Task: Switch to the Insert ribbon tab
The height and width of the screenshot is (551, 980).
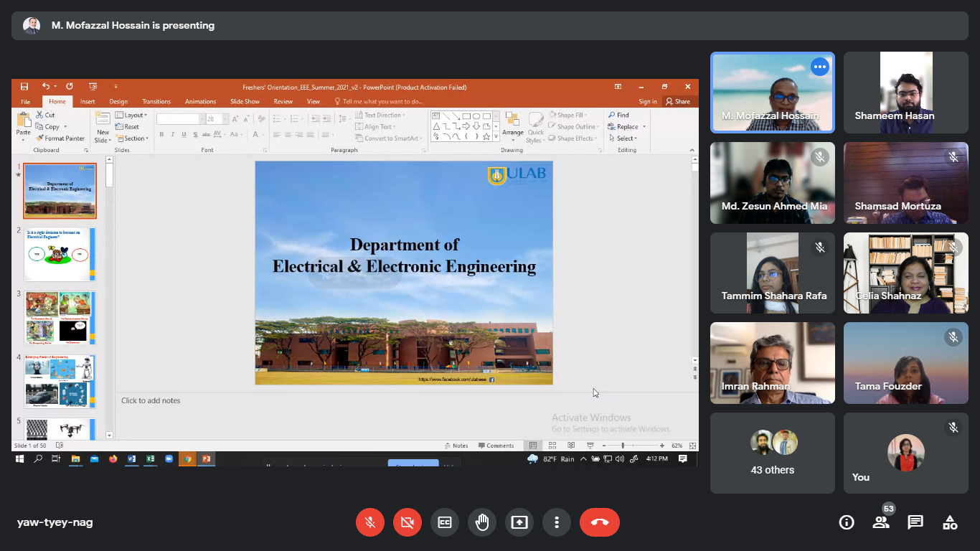Action: pos(88,101)
